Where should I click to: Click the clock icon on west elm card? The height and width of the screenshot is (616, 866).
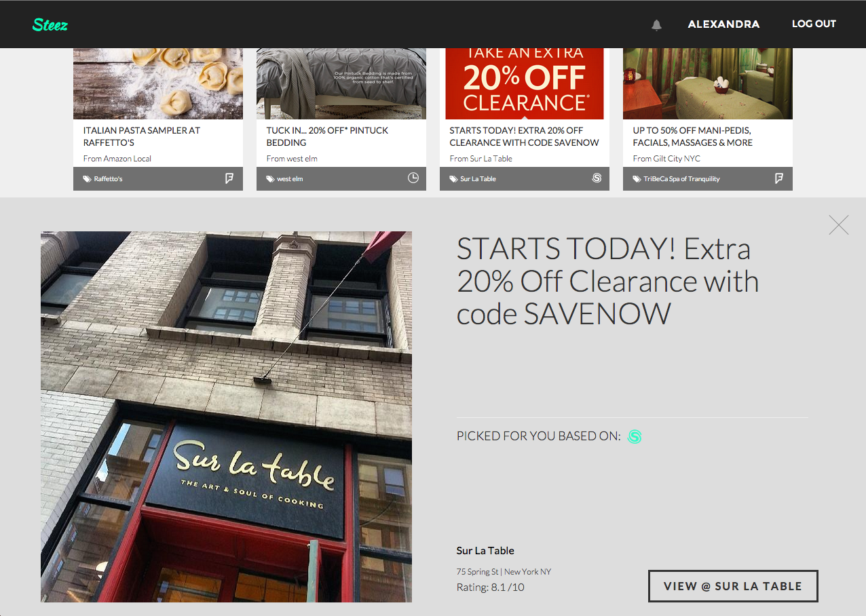click(413, 178)
